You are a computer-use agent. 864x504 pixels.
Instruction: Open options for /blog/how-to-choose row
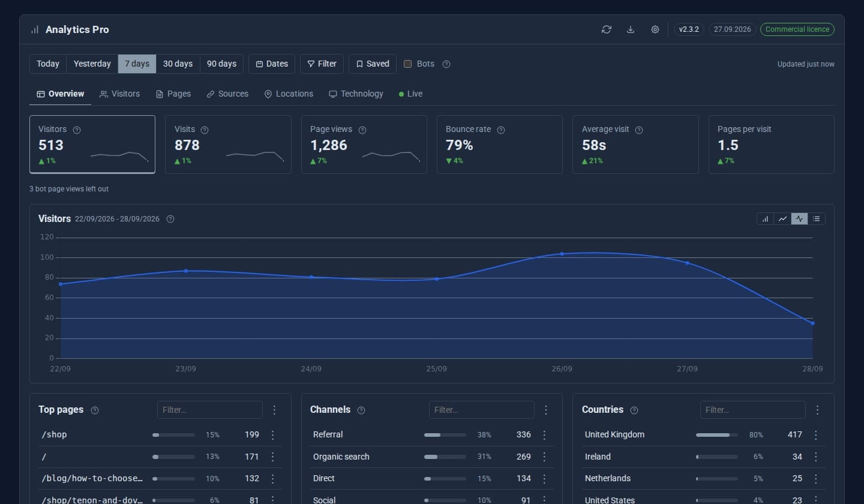(273, 478)
